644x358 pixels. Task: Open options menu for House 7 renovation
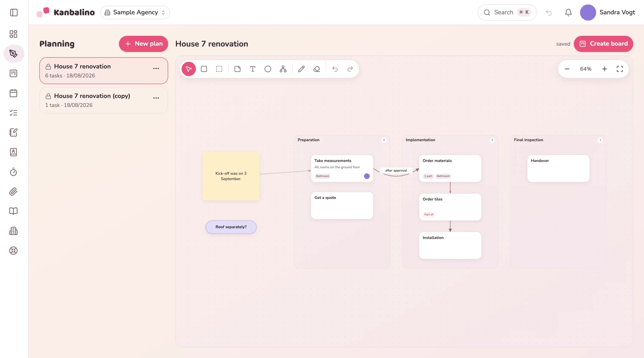156,68
